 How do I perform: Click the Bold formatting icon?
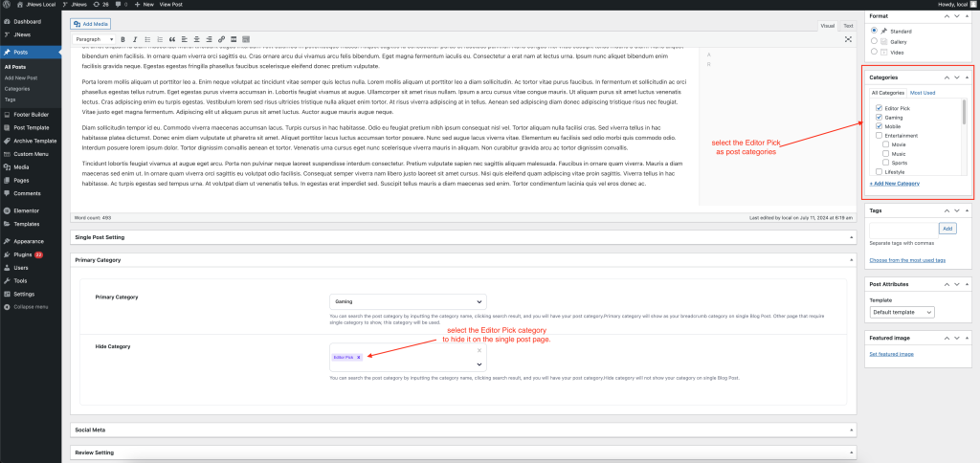tap(121, 39)
